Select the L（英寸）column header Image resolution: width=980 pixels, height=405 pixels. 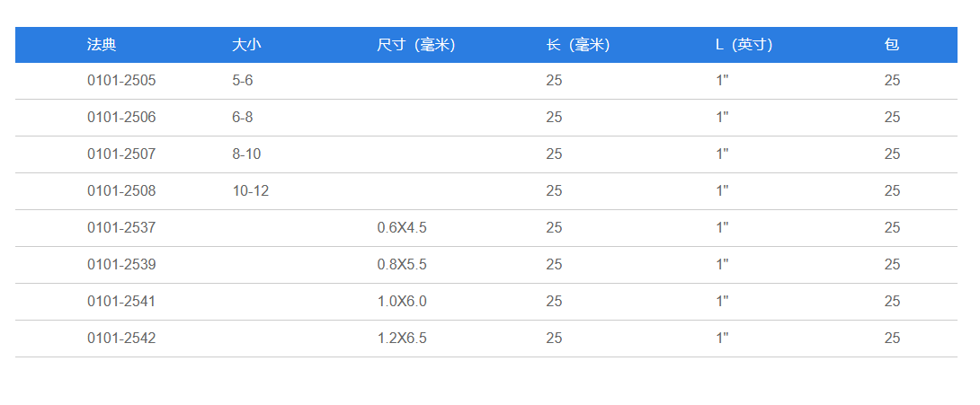tap(744, 45)
